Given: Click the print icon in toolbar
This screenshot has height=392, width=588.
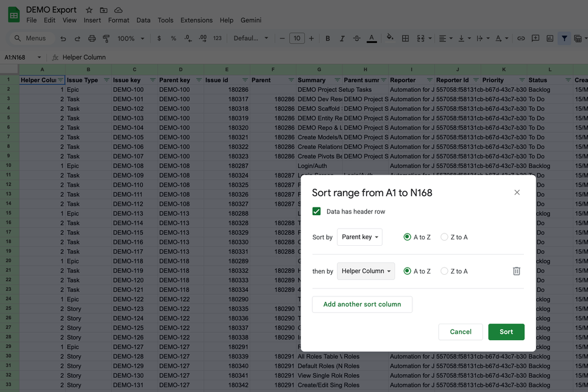Looking at the screenshot, I should tap(92, 38).
